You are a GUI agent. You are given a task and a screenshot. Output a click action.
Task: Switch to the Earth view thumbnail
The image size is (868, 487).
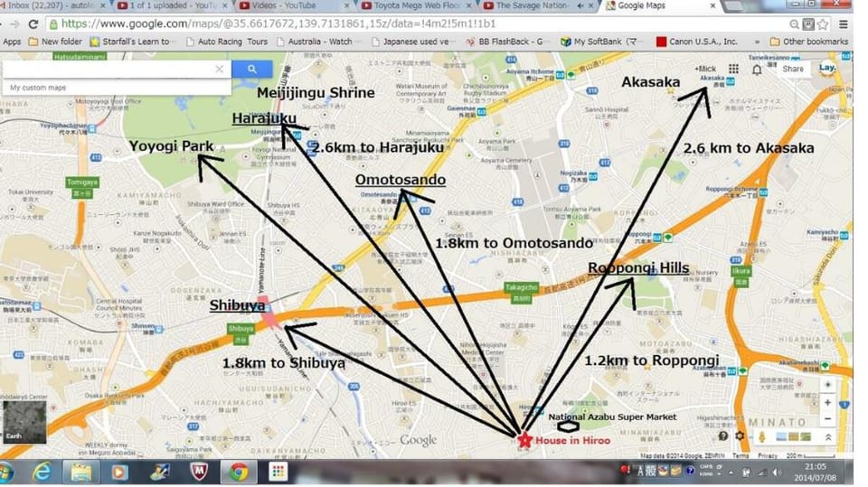point(24,422)
